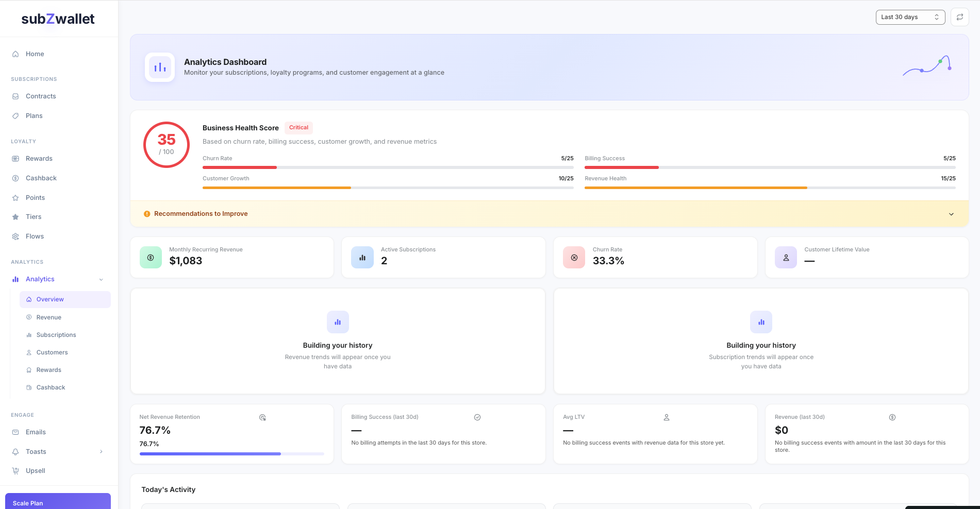
Task: Click the Churn Rate red circle-x icon
Action: [x=574, y=258]
